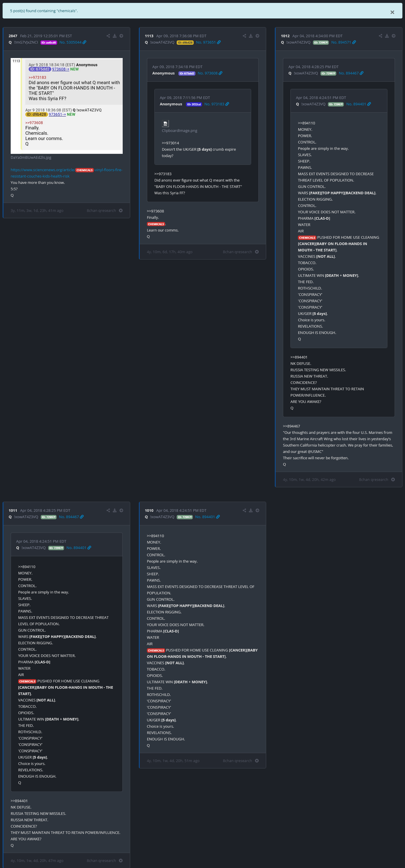The height and width of the screenshot is (868, 405).
Task: Click the DaYa0mBUwAEd2ls.jpg filename
Action: 31,157
